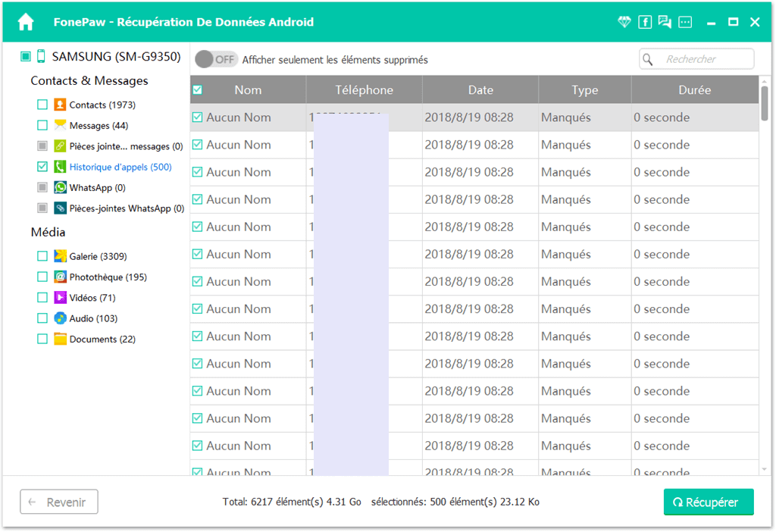The height and width of the screenshot is (532, 776).
Task: Click the Revenir back button
Action: 59,502
